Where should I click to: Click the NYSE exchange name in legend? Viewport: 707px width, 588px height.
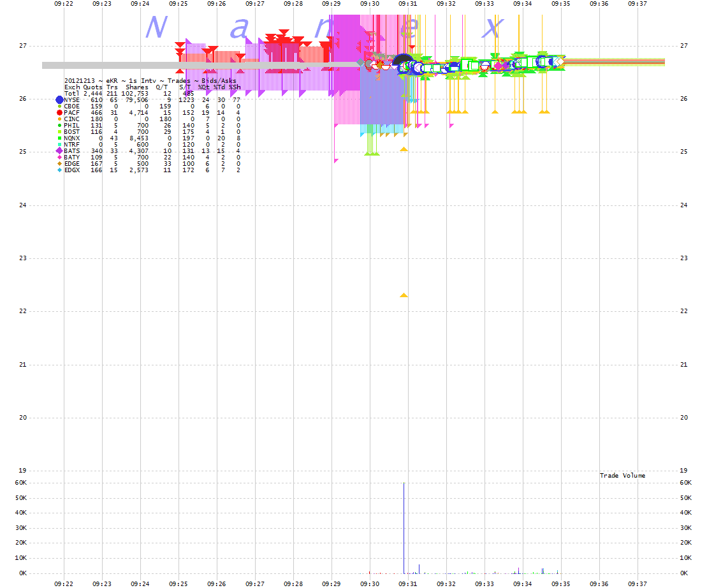(71, 100)
